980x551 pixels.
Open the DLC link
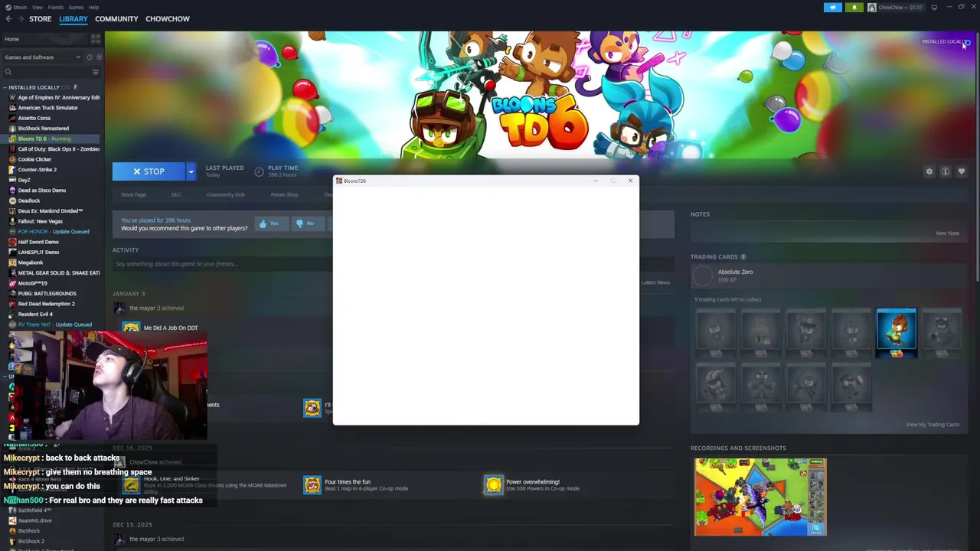[176, 195]
